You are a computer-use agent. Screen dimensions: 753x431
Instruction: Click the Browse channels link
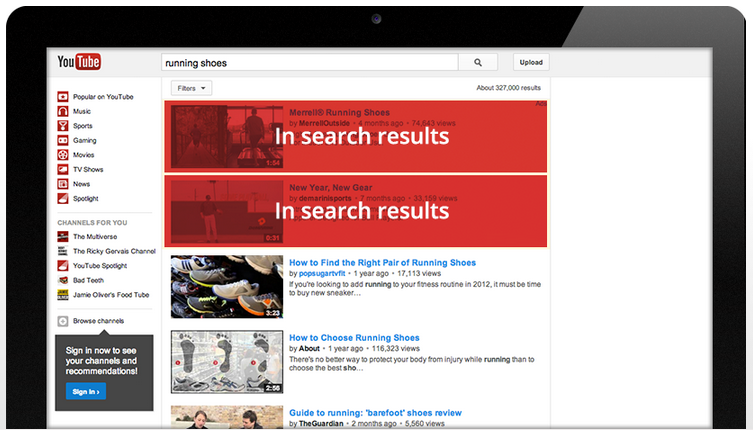[x=98, y=321]
